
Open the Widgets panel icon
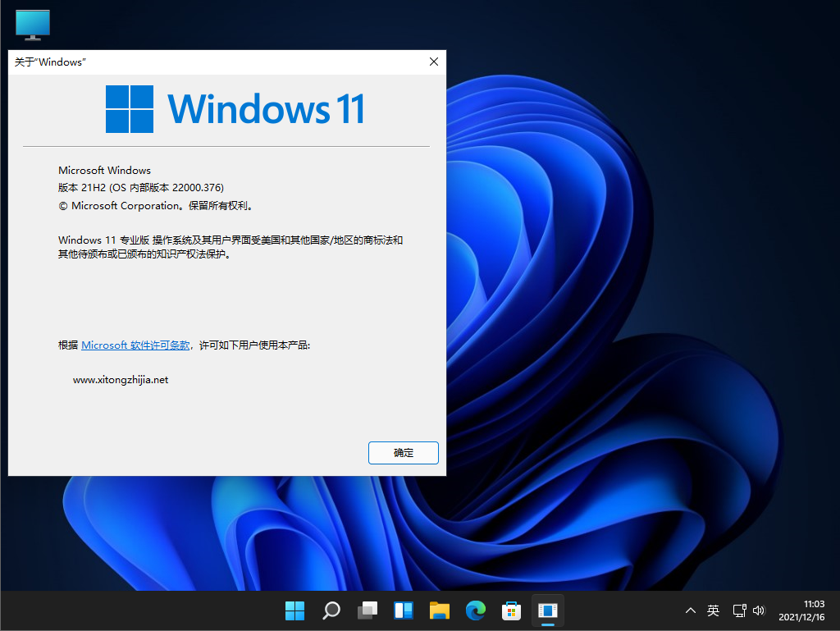click(x=403, y=610)
